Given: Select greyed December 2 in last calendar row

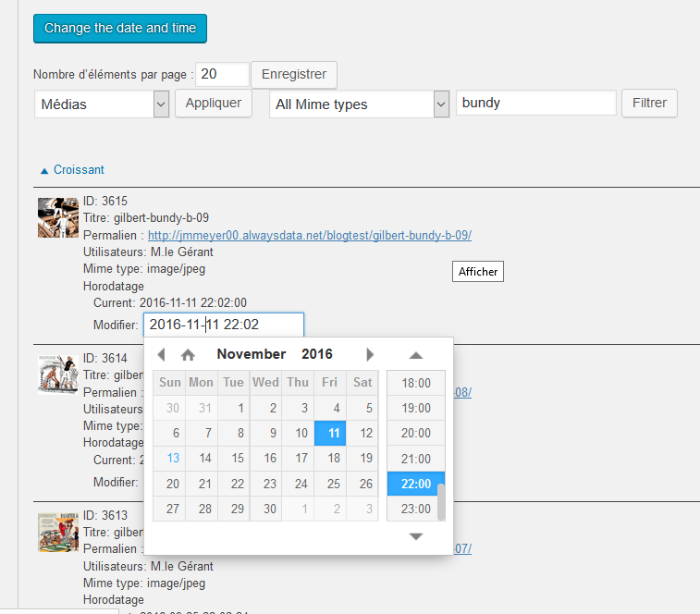Looking at the screenshot, I should 330,509.
